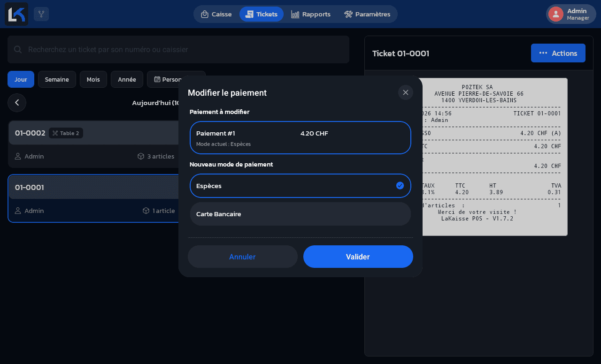Go to previous day with back chevron

pyautogui.click(x=17, y=103)
